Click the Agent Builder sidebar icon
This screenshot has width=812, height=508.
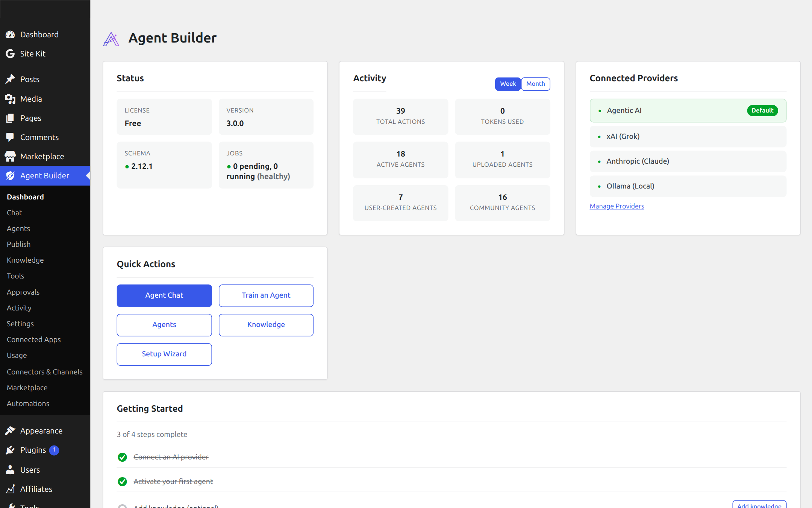pos(10,176)
